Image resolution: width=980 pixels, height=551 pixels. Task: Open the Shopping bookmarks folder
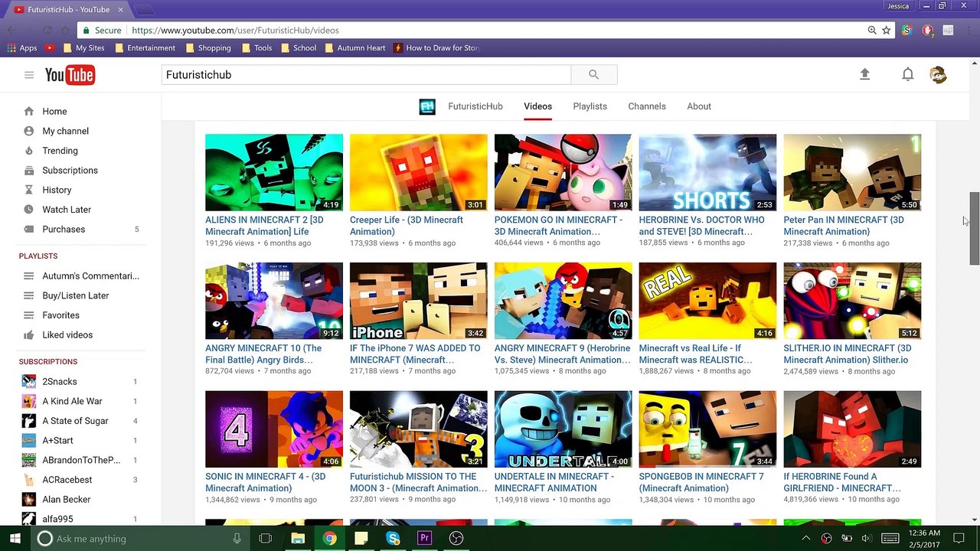[207, 47]
